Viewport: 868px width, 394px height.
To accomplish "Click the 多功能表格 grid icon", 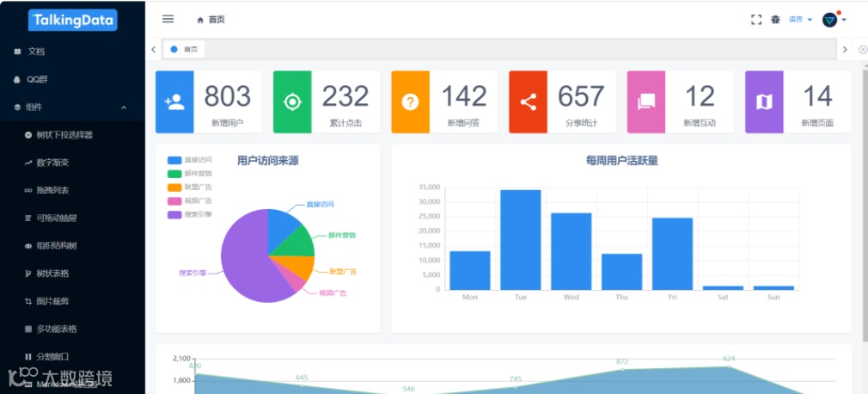I will pos(28,329).
